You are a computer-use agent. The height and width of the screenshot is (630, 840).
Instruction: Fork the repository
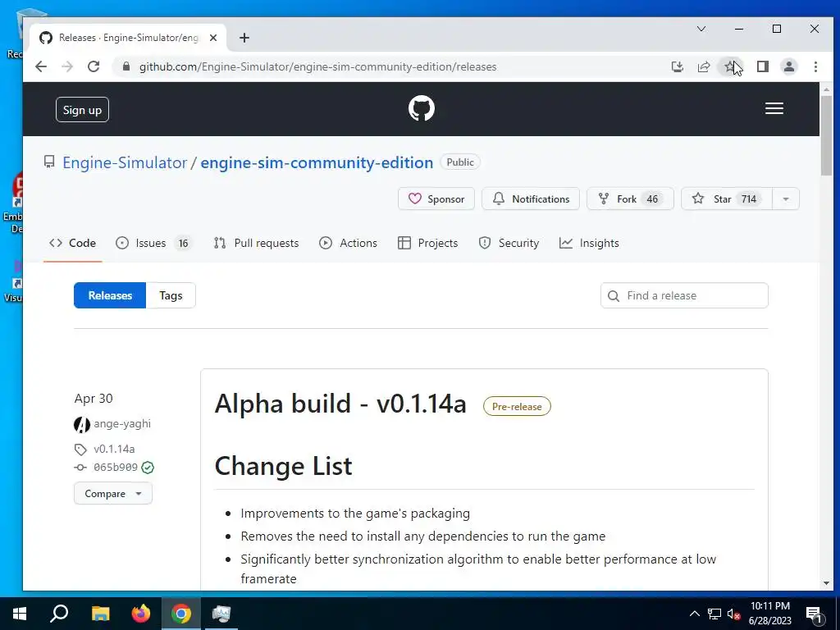pos(630,199)
